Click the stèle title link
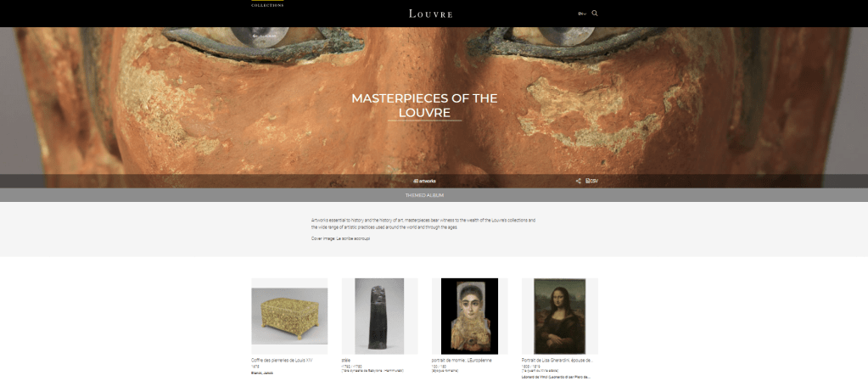The width and height of the screenshot is (868, 392). [346, 360]
